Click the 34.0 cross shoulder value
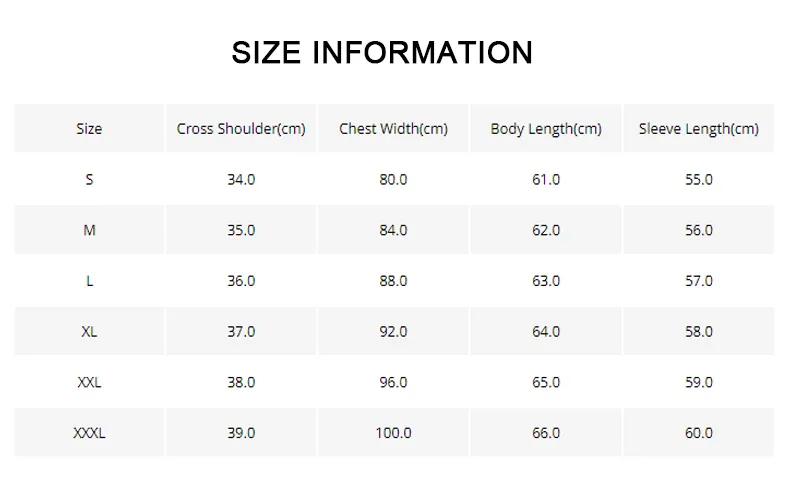The height and width of the screenshot is (502, 790). pyautogui.click(x=241, y=179)
